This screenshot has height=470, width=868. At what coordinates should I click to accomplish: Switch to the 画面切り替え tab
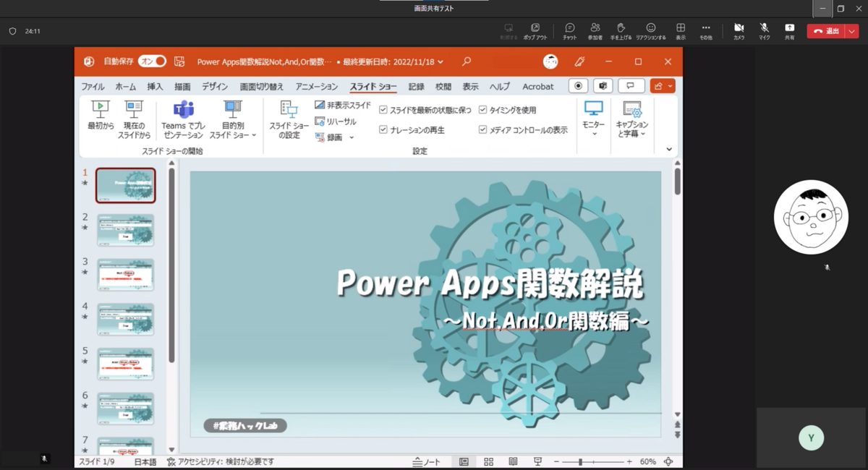click(262, 87)
